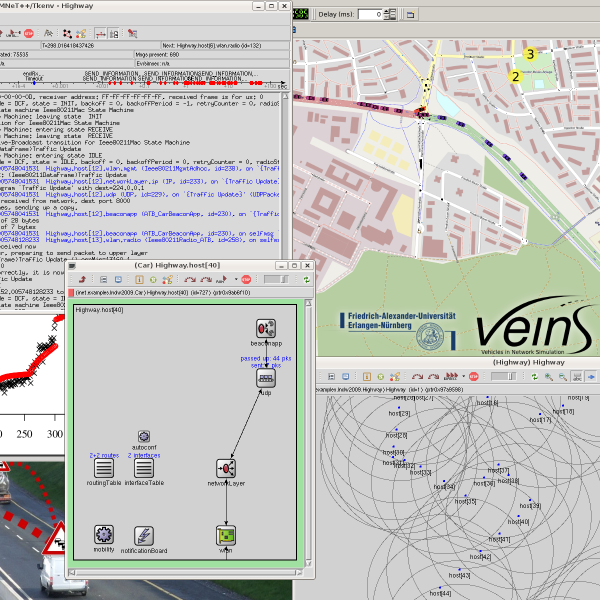Open interfaceTable submodule icon
600x600 pixels.
144,468
